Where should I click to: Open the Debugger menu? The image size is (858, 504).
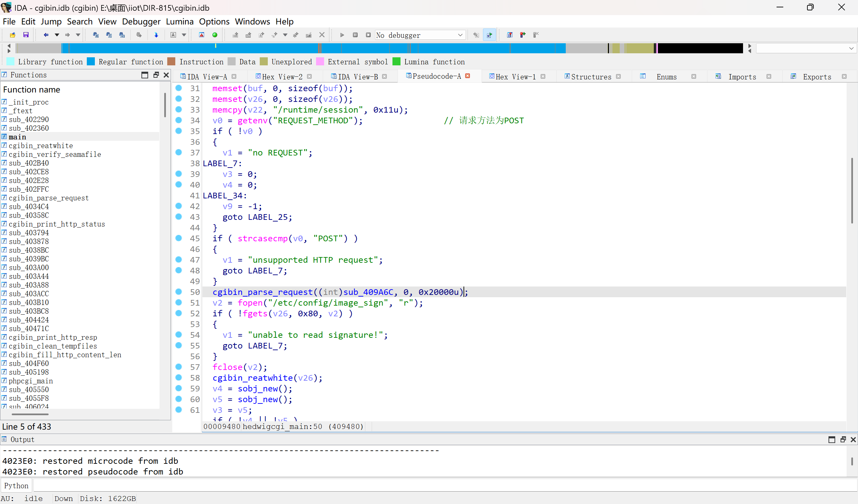[x=141, y=21]
